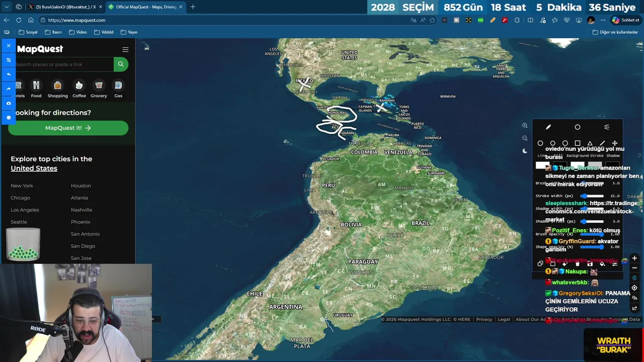
Task: Click the redo arrow in blue sidebar
Action: coord(9,88)
